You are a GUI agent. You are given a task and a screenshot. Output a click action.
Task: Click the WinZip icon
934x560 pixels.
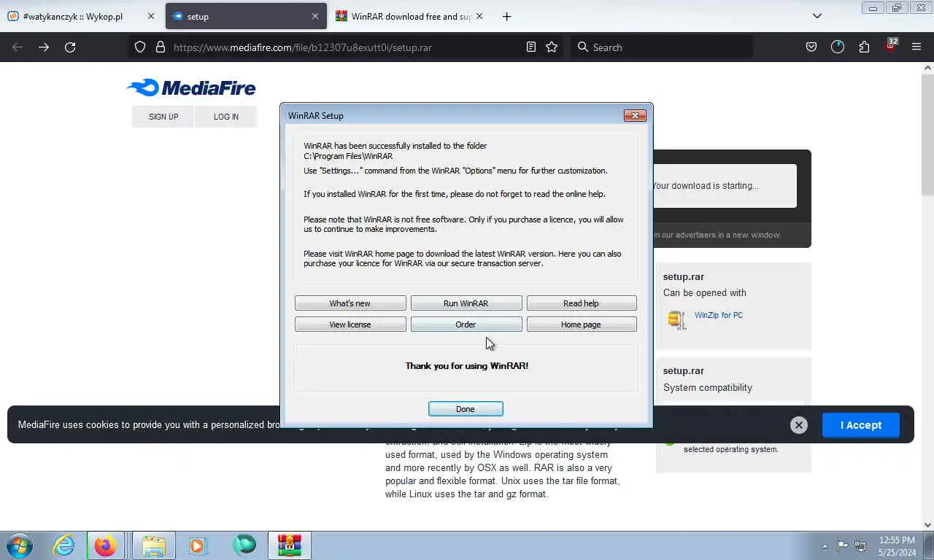coord(677,319)
